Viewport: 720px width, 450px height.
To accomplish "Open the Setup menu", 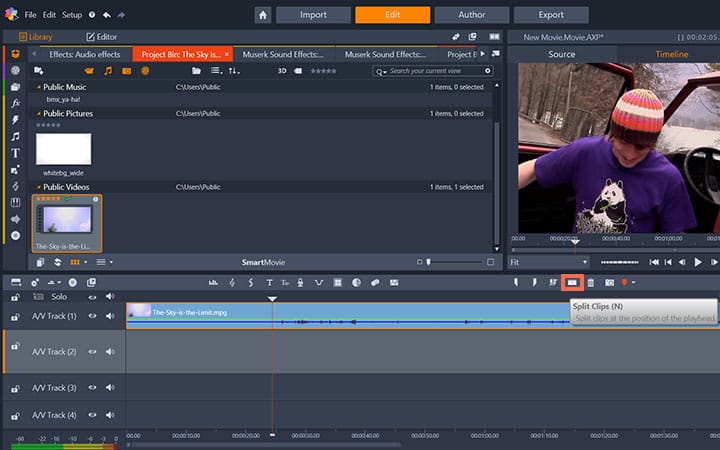I will 72,15.
